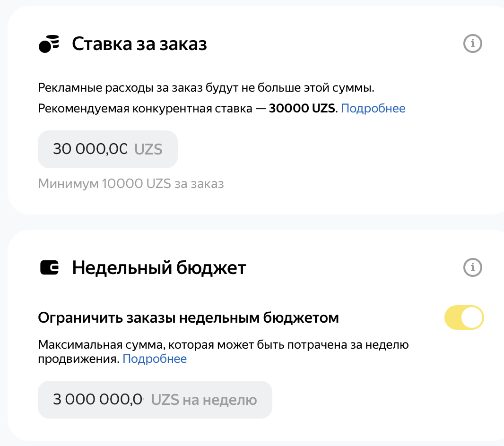Disable the weekly budget limit toggle
The width and height of the screenshot is (504, 446).
(x=464, y=317)
